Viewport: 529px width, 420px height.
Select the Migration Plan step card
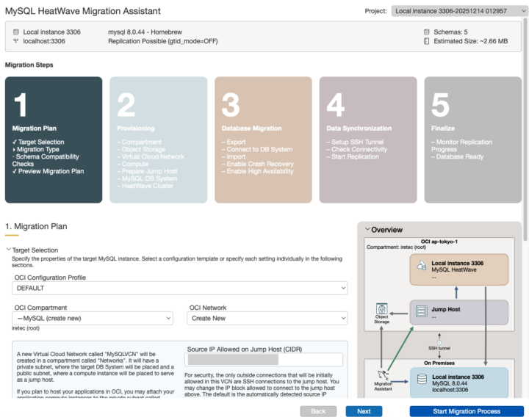tap(54, 140)
